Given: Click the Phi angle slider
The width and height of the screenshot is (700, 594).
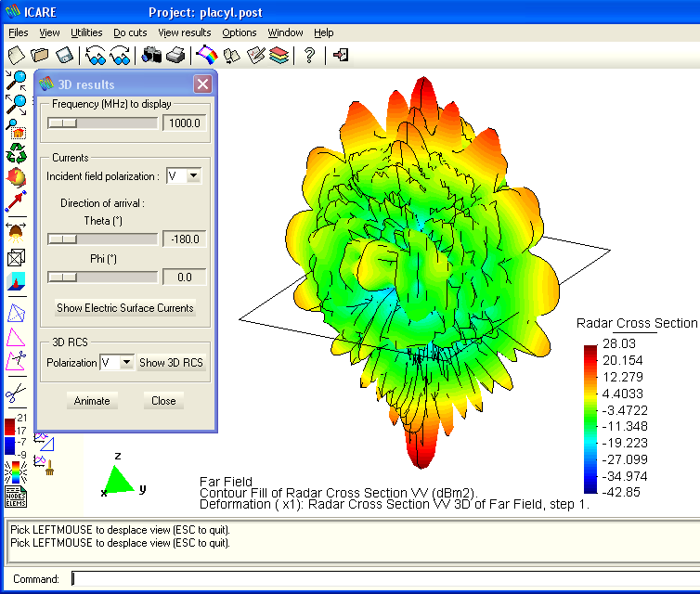Looking at the screenshot, I should click(103, 278).
